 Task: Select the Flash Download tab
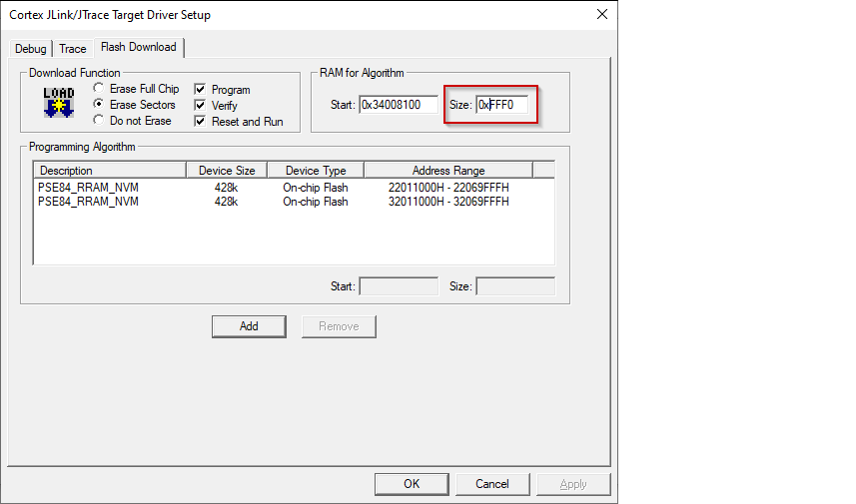[x=138, y=47]
